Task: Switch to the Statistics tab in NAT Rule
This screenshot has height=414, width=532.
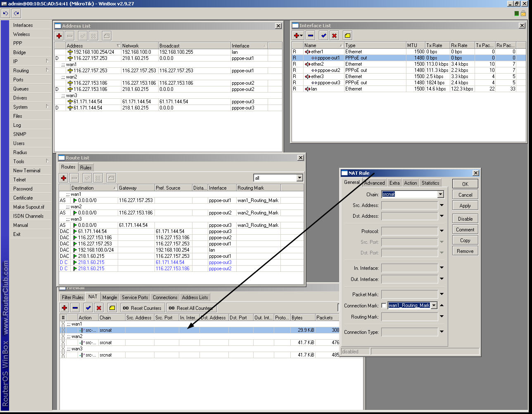Action: 430,183
